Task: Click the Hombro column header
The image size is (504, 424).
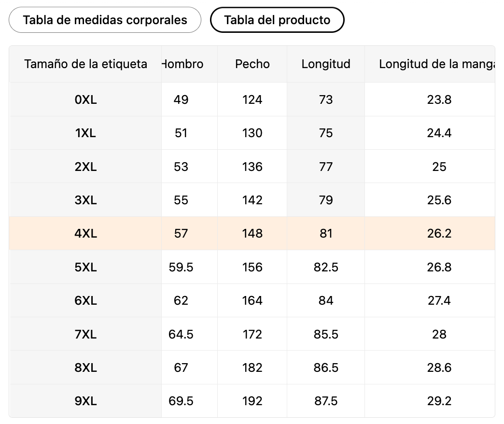Action: pos(183,64)
